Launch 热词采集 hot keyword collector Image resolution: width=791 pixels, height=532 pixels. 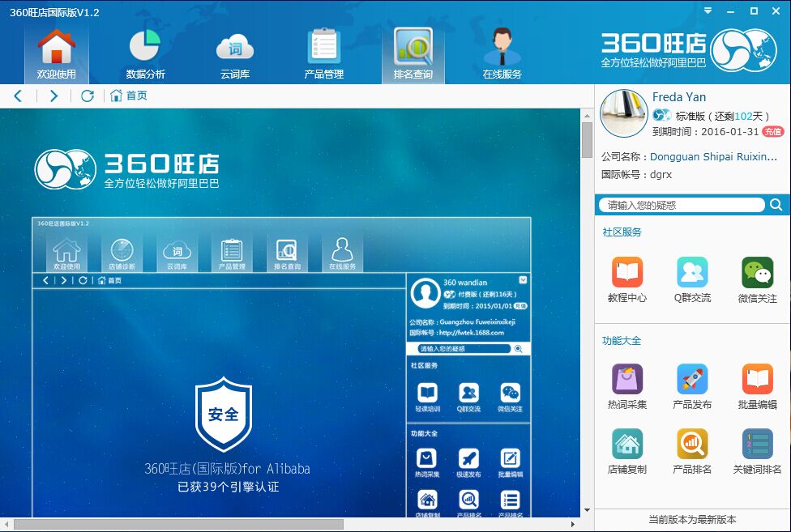627,386
